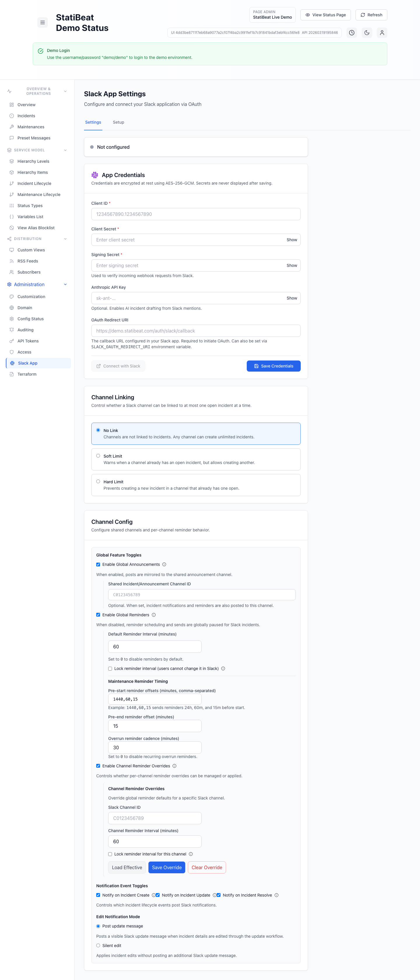
Task: Switch to the Setup tab
Action: [118, 122]
